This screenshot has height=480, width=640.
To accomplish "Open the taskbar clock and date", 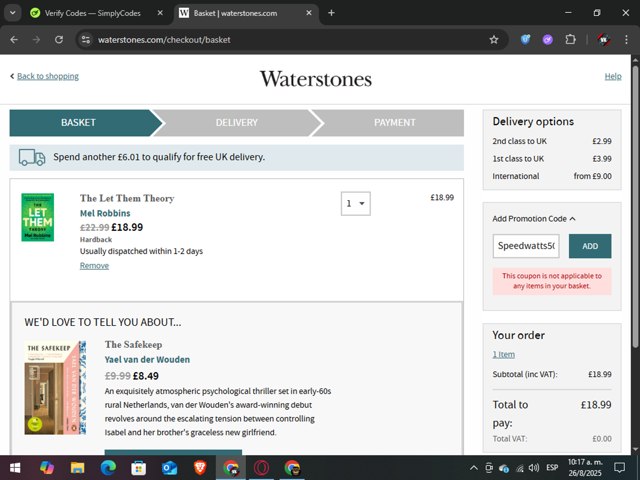I will 585,468.
